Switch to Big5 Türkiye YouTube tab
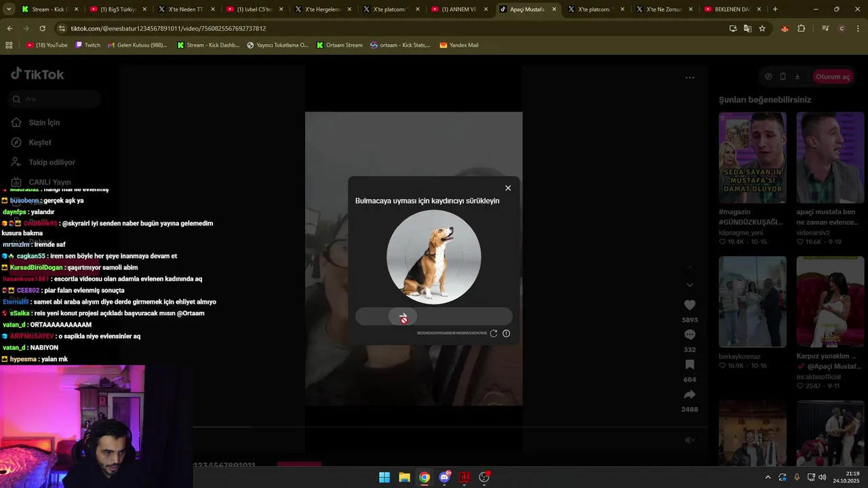Viewport: 868px width, 488px height. [117, 9]
